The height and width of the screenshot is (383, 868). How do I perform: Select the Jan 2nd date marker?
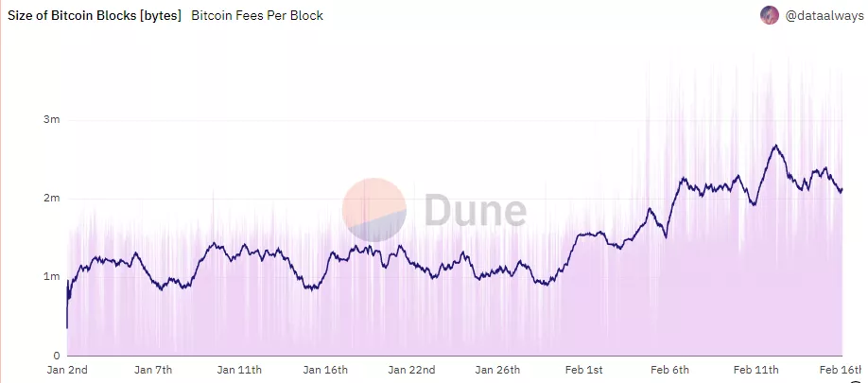pyautogui.click(x=69, y=369)
